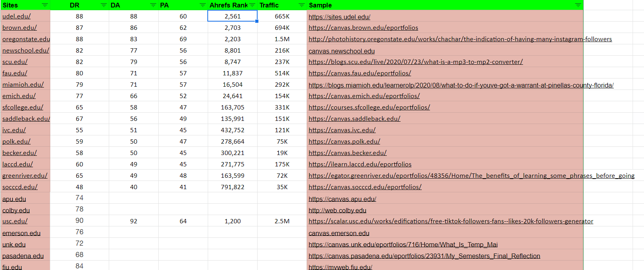
Task: Open the canvas.fau.edu/eportfolios/ sample link
Action: pos(360,73)
